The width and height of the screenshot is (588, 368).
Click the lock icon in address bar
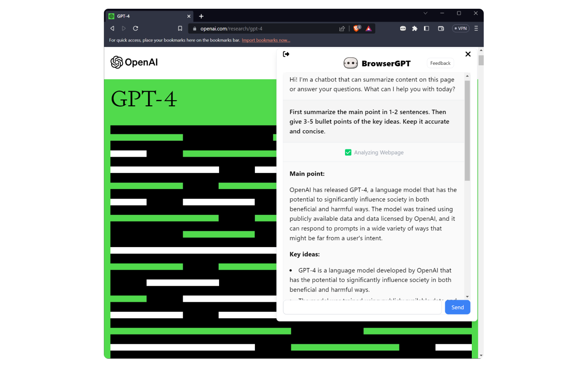[x=194, y=29]
